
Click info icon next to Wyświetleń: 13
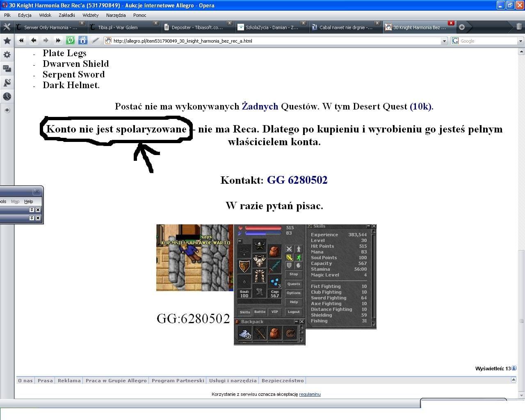[x=514, y=368]
